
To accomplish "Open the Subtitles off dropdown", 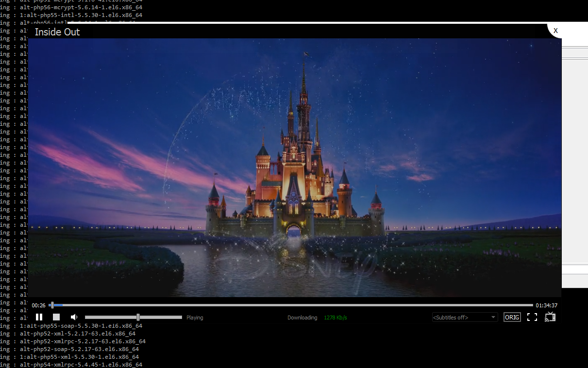I will point(465,318).
